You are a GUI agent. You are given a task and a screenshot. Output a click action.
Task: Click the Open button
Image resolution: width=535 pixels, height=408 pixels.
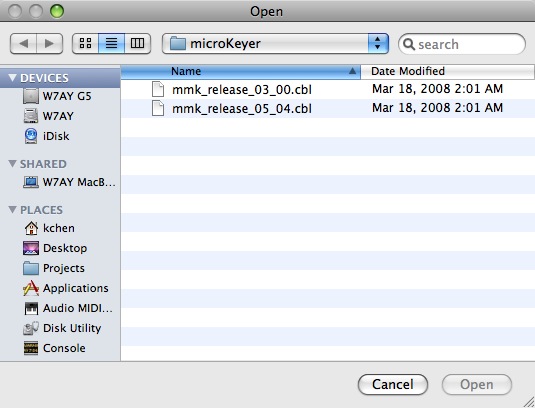pyautogui.click(x=477, y=384)
